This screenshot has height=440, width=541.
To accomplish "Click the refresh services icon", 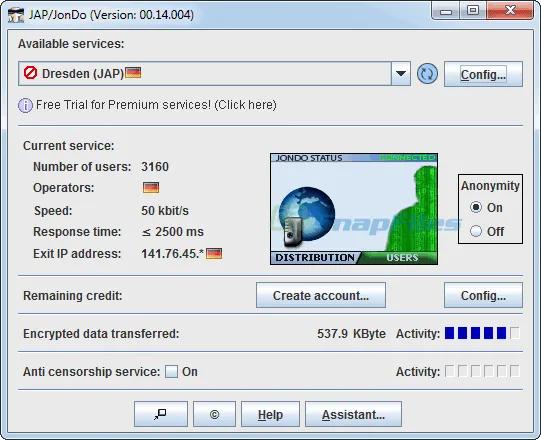I will pyautogui.click(x=427, y=74).
